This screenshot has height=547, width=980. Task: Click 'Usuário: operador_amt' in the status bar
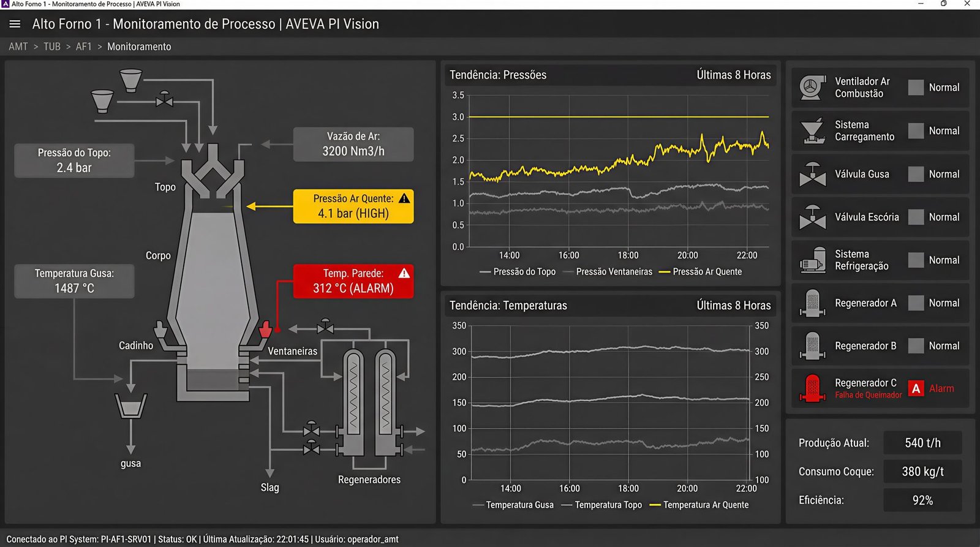pos(356,540)
